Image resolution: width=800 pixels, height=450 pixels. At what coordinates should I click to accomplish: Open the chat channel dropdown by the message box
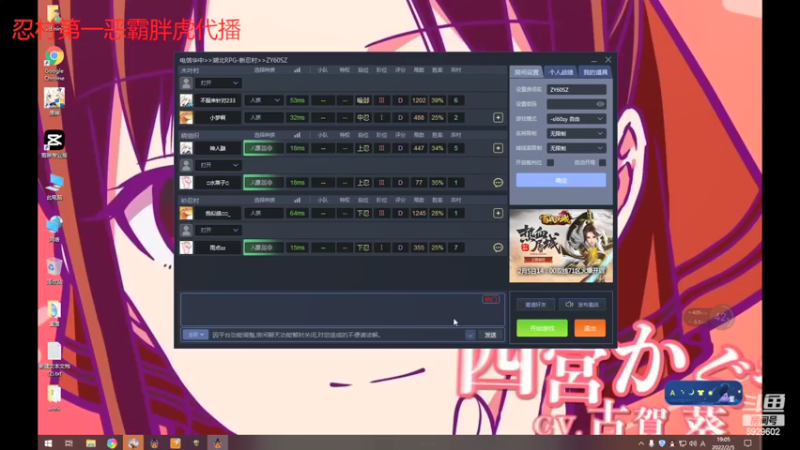click(195, 335)
